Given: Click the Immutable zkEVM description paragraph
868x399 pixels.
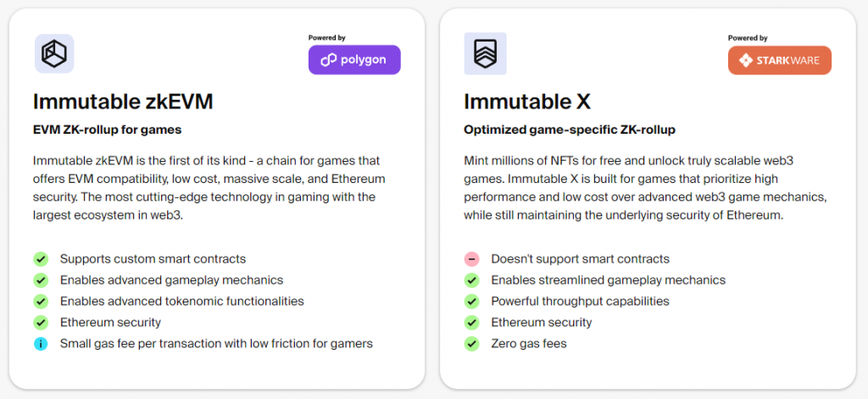Looking at the screenshot, I should (209, 188).
